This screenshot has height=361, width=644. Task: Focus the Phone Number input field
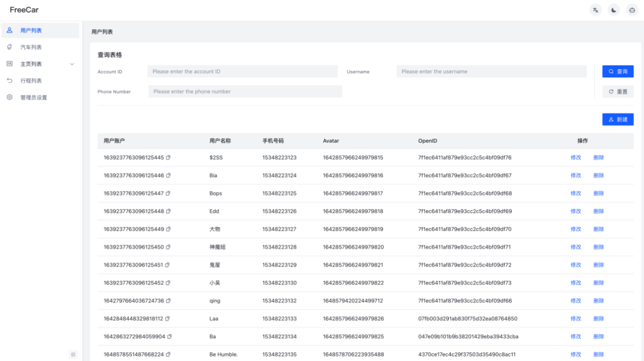pos(245,92)
